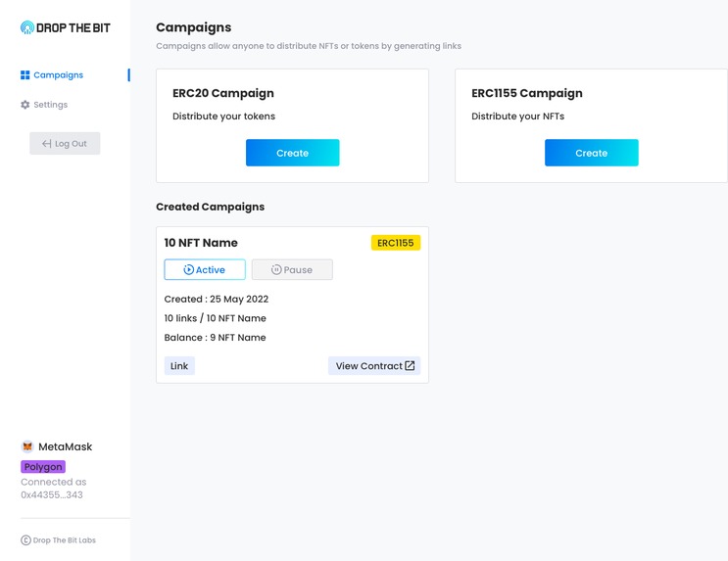Click the MetaMask wallet label

tap(65, 446)
